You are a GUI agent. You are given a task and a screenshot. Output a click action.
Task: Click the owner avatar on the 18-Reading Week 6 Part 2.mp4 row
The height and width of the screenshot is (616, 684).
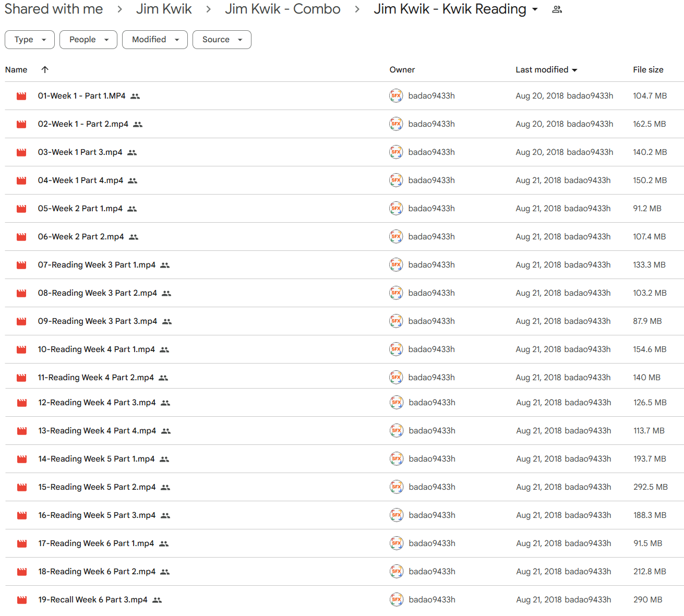[x=397, y=571]
